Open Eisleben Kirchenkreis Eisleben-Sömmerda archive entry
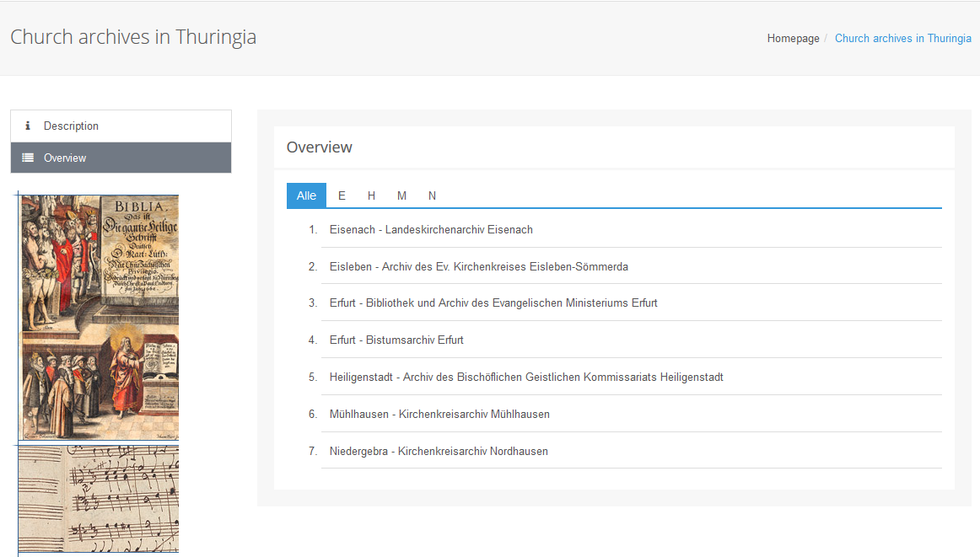This screenshot has width=980, height=557. point(478,266)
